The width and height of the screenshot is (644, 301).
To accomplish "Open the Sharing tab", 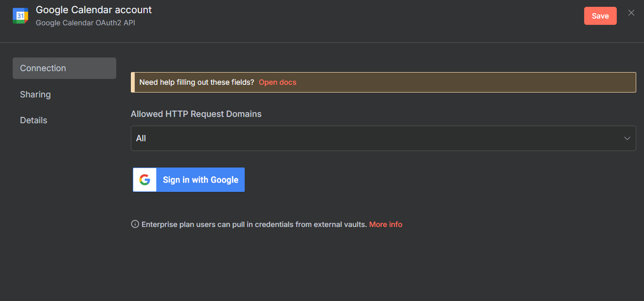I will tap(36, 94).
